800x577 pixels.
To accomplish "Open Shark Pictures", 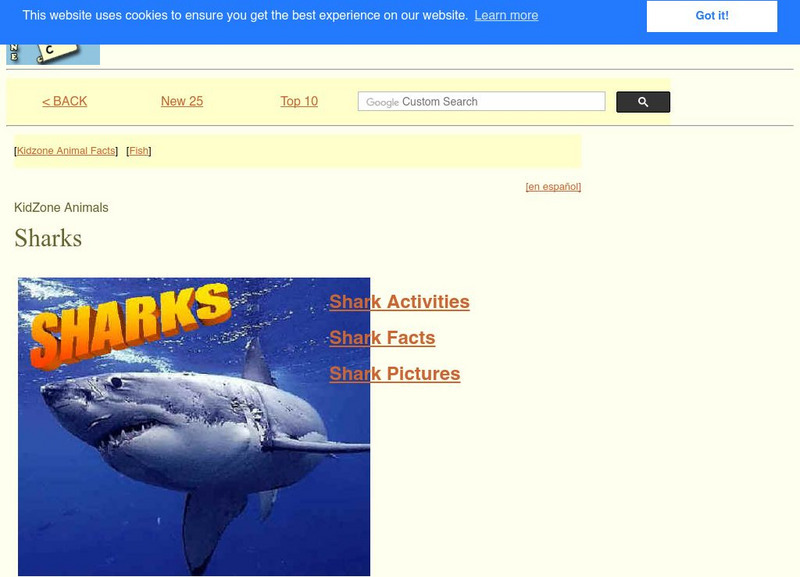I will click(x=395, y=373).
